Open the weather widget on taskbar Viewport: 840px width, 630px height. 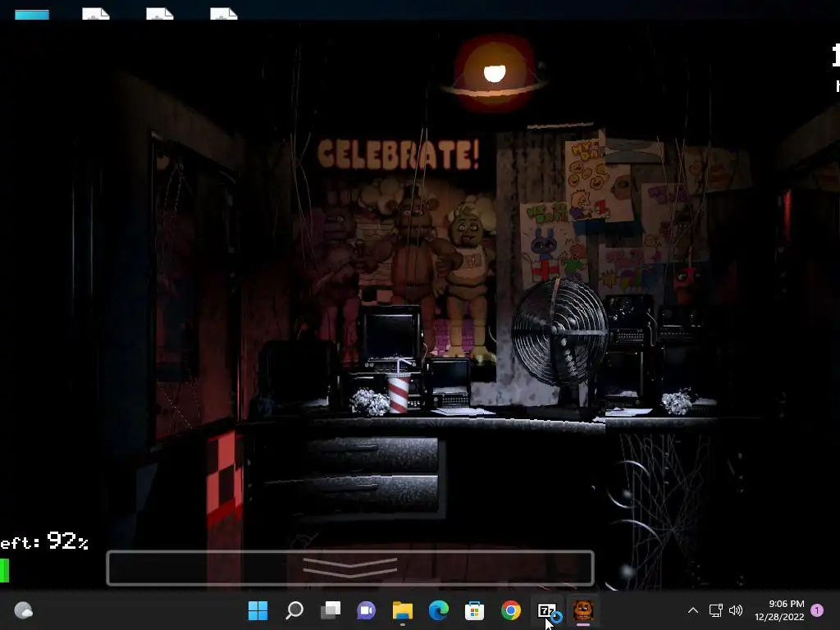[23, 610]
